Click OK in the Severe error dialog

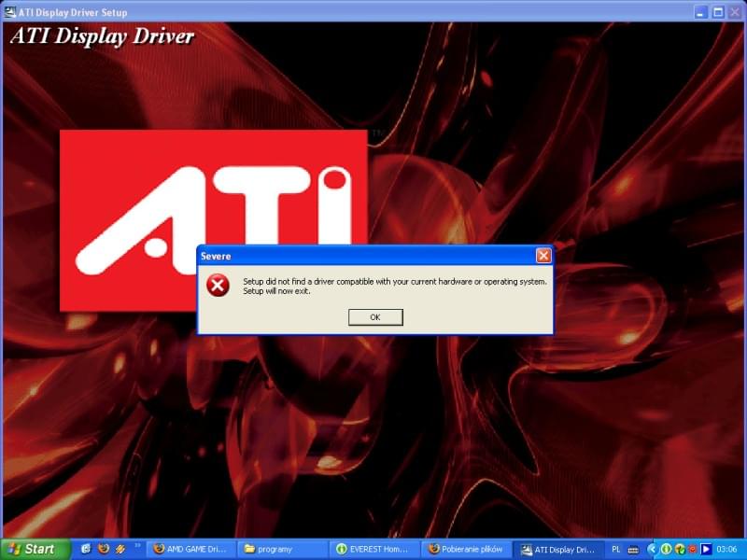[375, 317]
